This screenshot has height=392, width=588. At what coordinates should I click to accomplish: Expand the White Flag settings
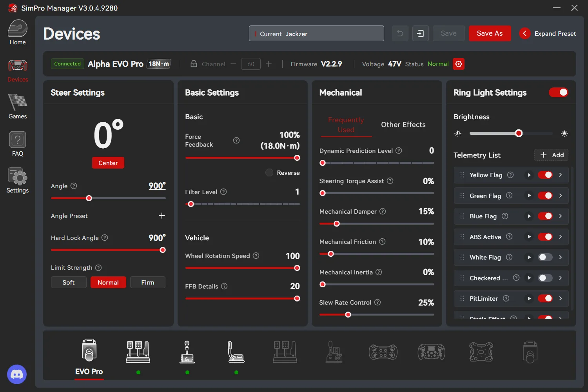click(x=561, y=257)
